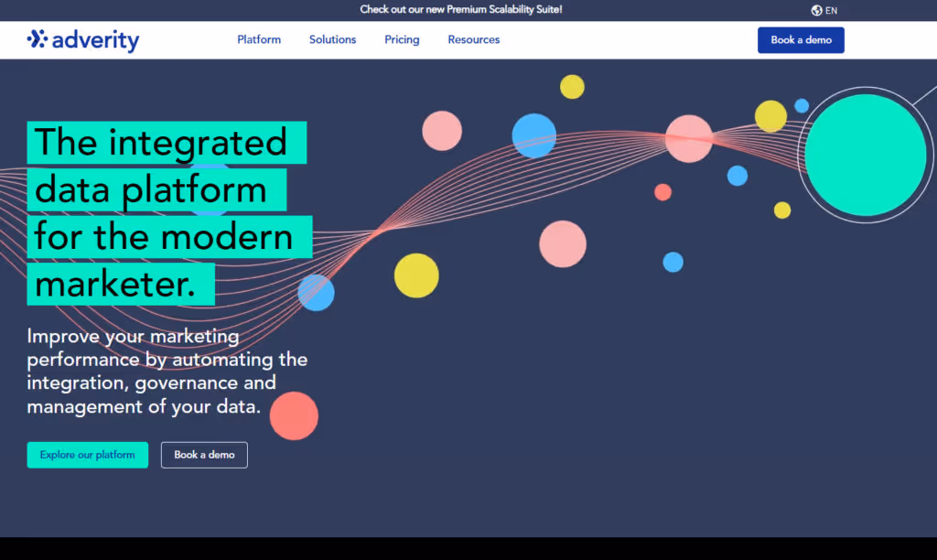937x560 pixels.
Task: Click the headline line "for the modern"
Action: coord(169,237)
